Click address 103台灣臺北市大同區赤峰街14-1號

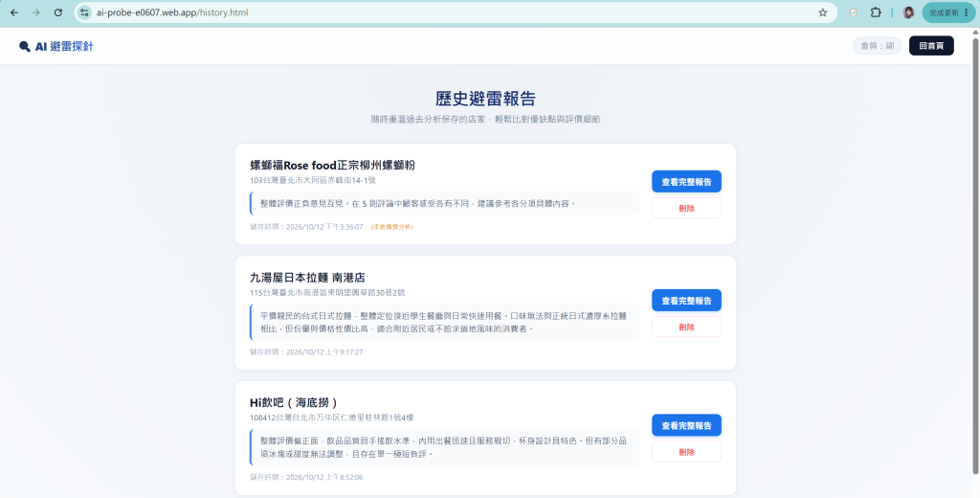click(313, 180)
